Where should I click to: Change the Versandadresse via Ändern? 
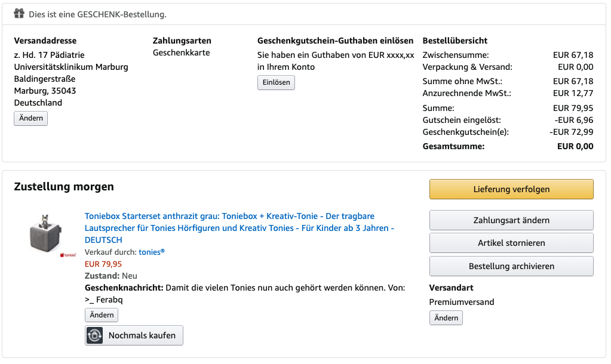[31, 118]
